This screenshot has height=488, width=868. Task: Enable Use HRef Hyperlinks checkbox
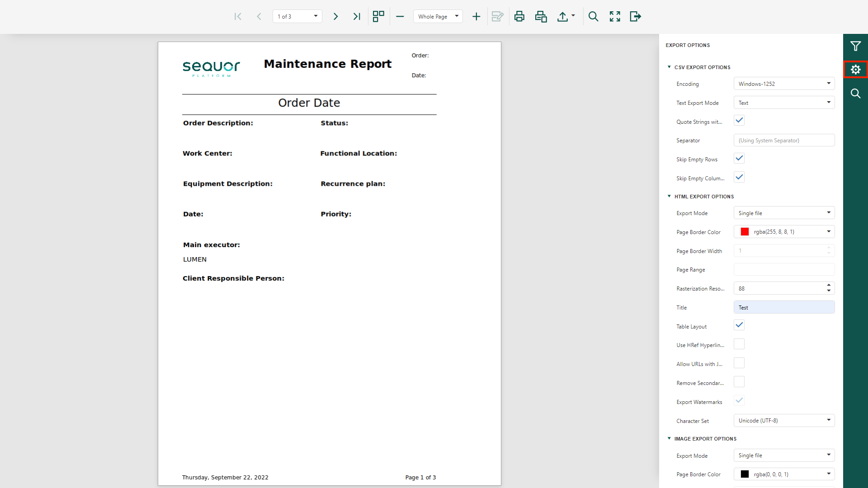pos(739,344)
